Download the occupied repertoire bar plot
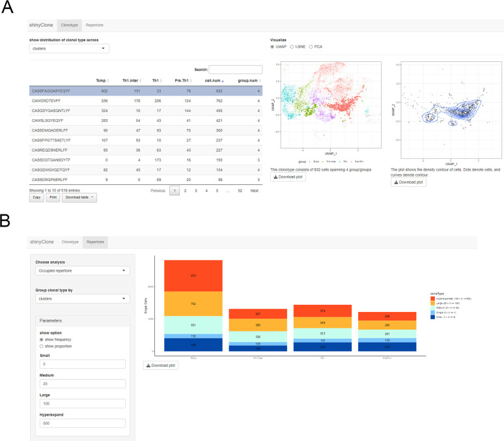504x441 pixels. (x=161, y=365)
